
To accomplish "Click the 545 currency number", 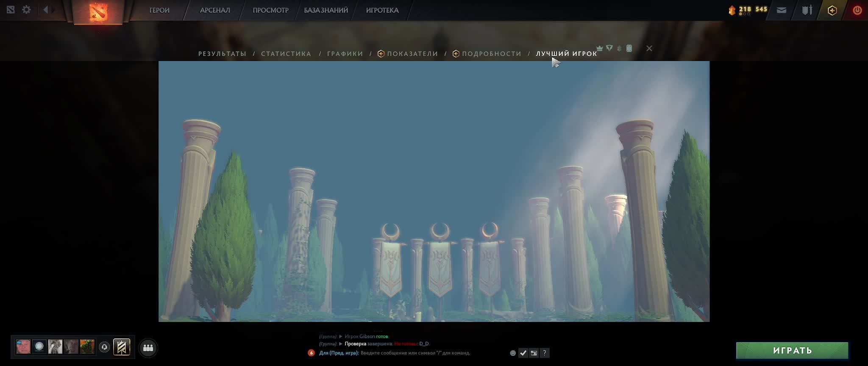I will 761,9.
